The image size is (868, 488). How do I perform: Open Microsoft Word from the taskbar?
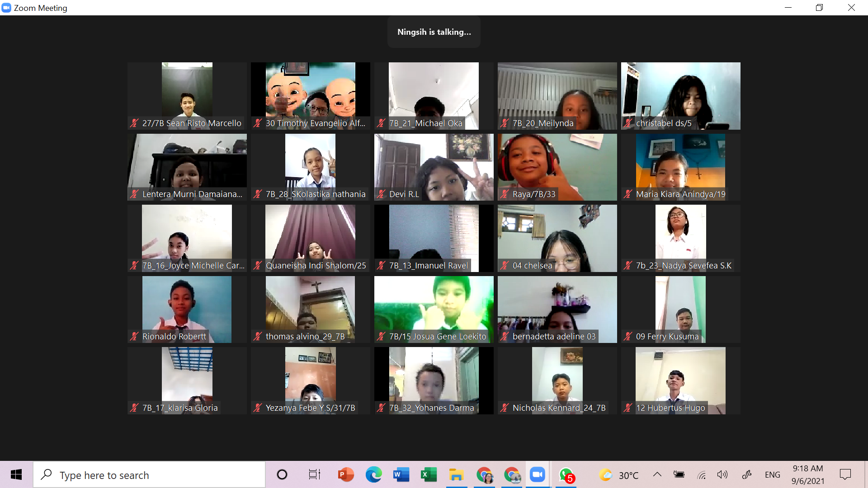[401, 474]
